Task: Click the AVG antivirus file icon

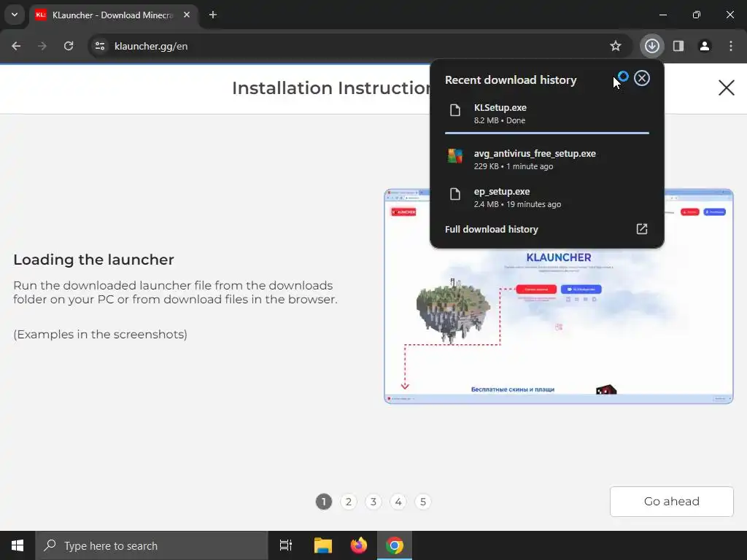Action: coord(455,156)
